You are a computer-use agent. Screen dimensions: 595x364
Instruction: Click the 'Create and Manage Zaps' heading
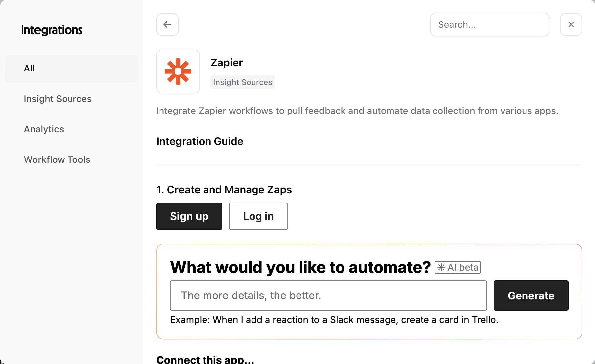coord(224,190)
